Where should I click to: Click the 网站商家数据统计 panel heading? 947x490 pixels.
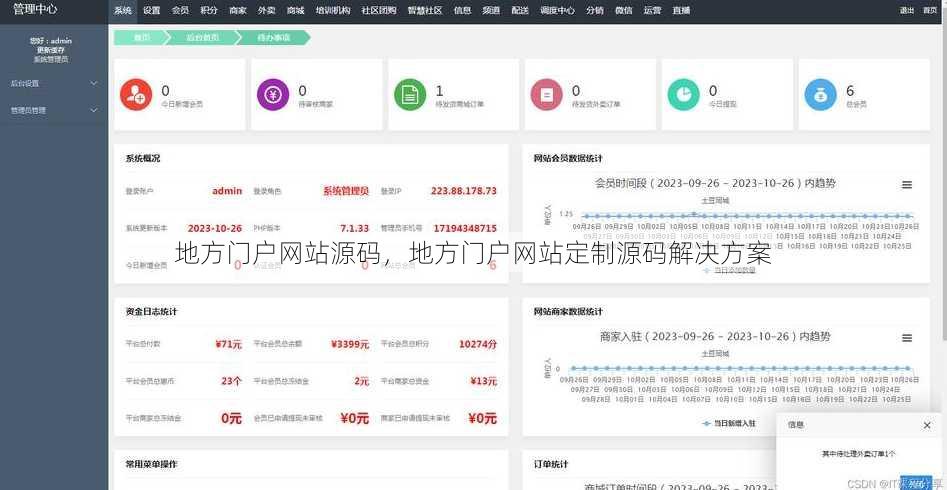pyautogui.click(x=568, y=312)
